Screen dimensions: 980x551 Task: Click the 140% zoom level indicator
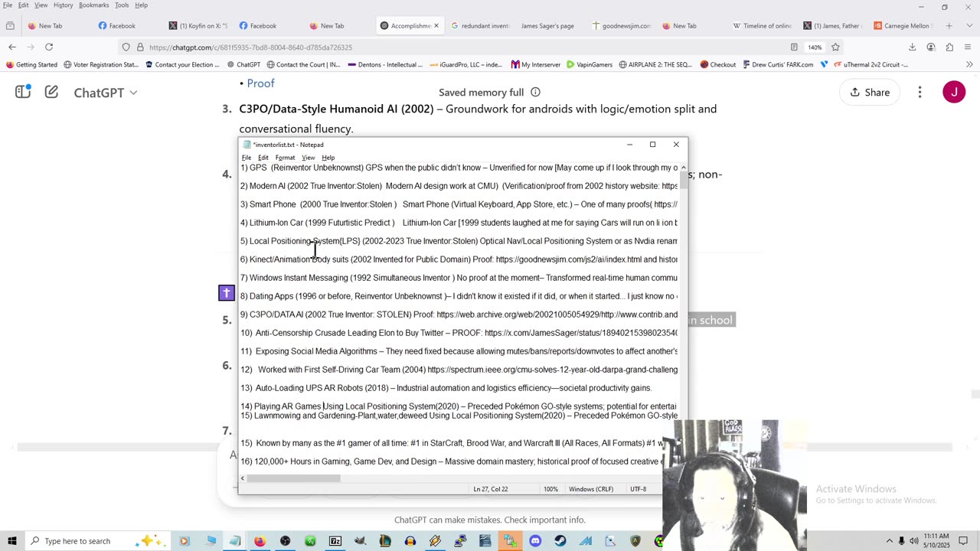pyautogui.click(x=815, y=47)
